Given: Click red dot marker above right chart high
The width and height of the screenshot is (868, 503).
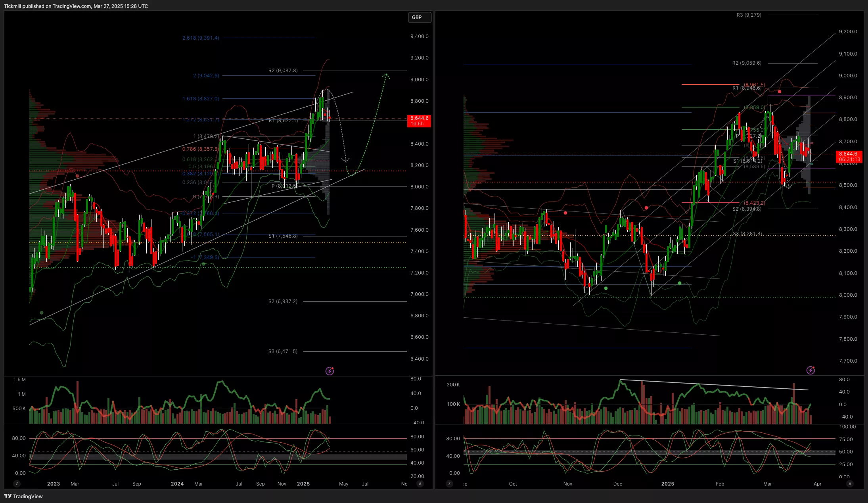Looking at the screenshot, I should (780, 92).
